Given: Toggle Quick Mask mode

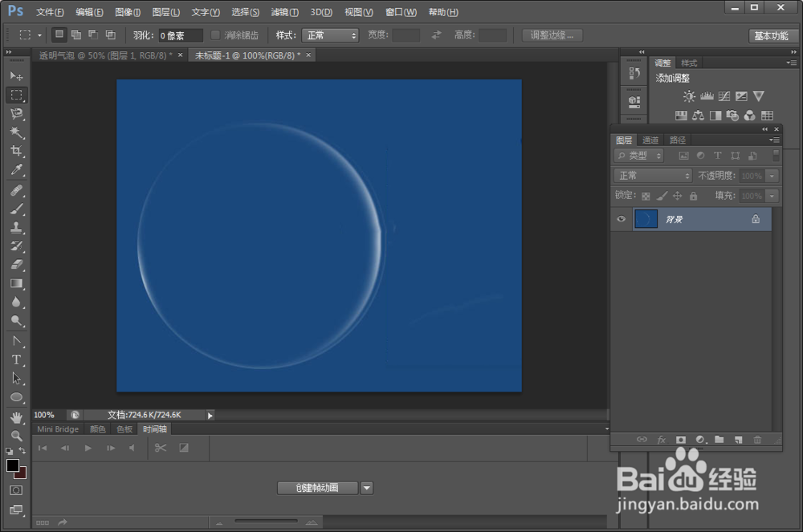Looking at the screenshot, I should point(16,490).
